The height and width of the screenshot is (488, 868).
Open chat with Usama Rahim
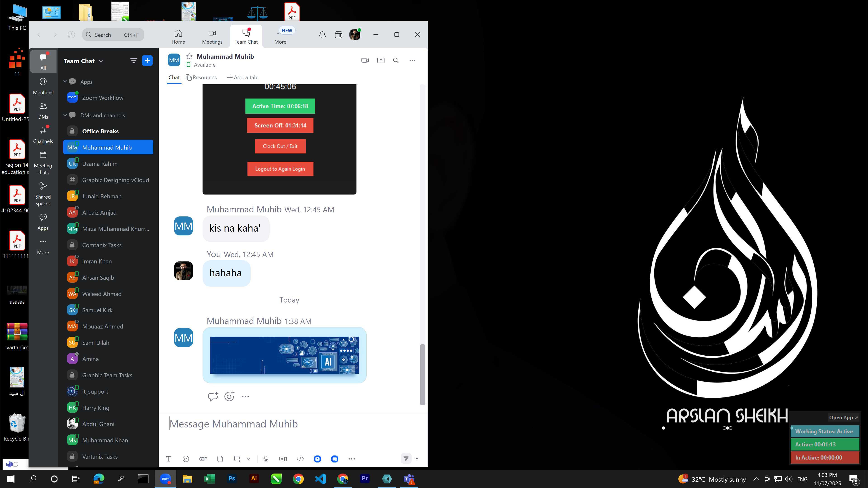pos(108,164)
